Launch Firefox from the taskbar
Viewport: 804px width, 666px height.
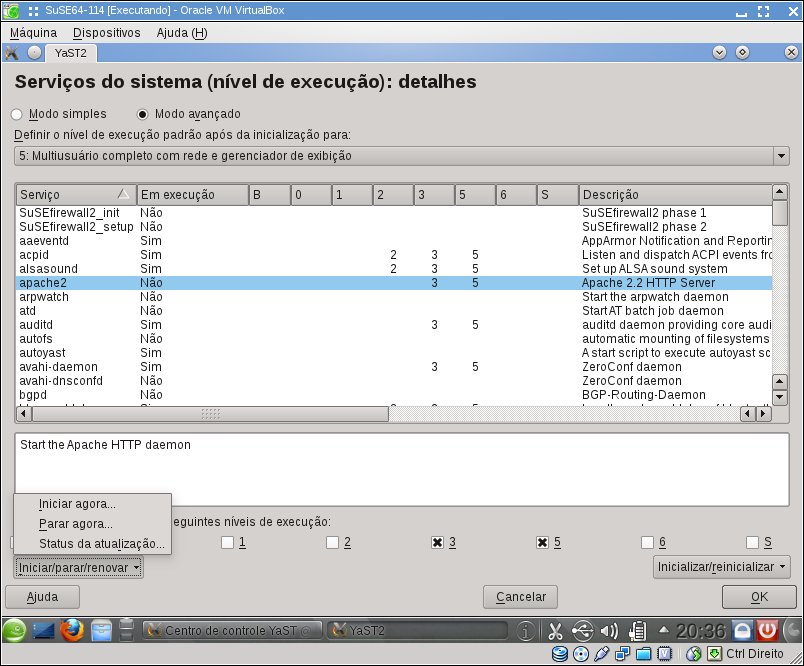tap(72, 630)
